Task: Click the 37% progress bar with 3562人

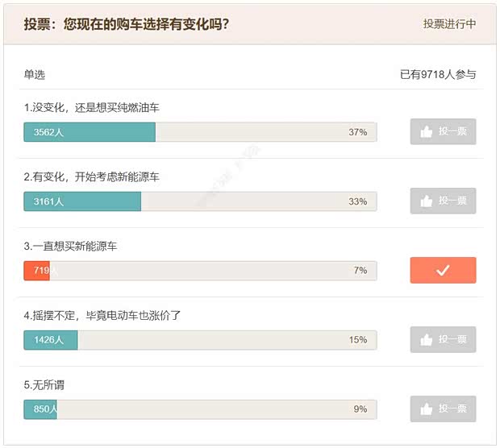Action: click(x=200, y=132)
